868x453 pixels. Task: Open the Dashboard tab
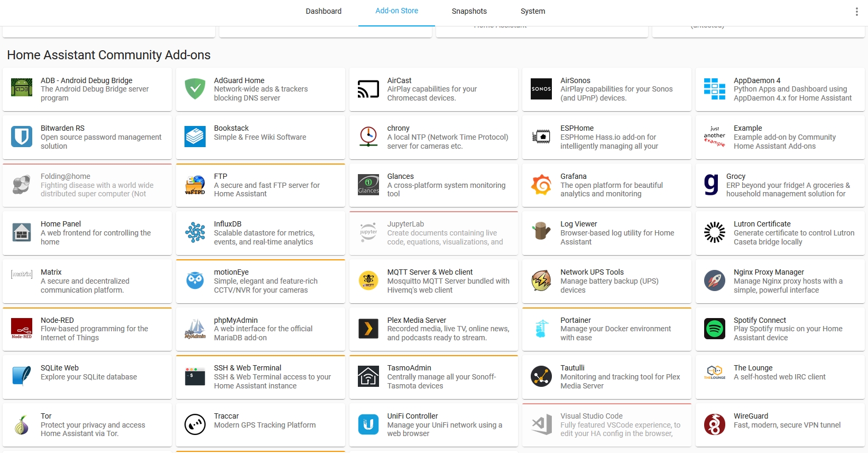tap(324, 11)
